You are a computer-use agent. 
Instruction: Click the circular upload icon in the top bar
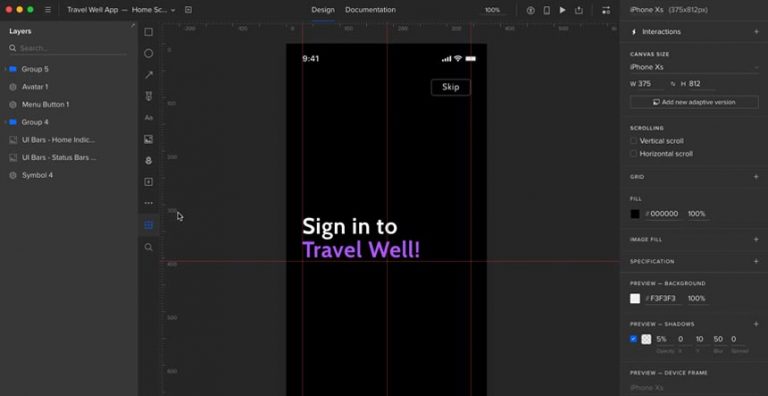click(530, 10)
